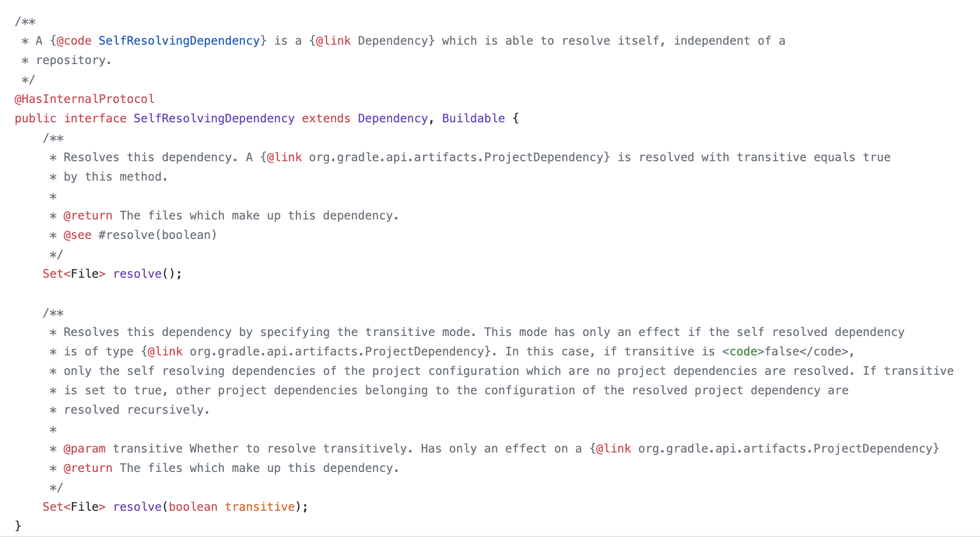Screen dimensions: 980x537
Task: Click the SelfResolvingDependency interface name declaration
Action: (x=214, y=118)
